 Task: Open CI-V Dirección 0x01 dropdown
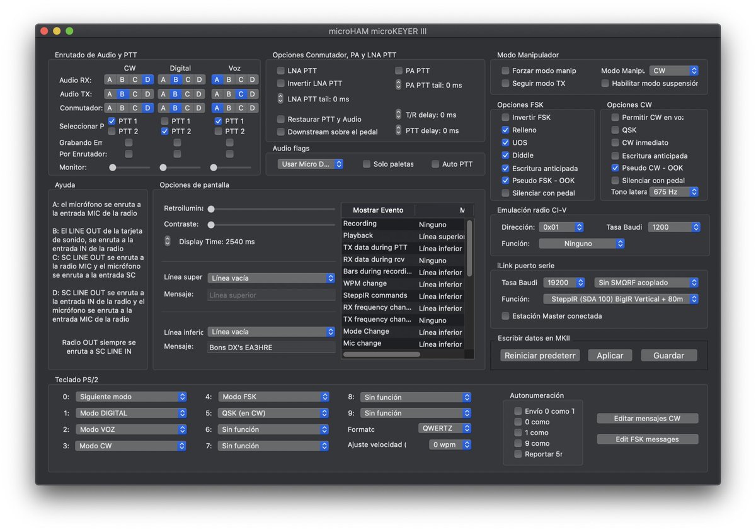(561, 227)
